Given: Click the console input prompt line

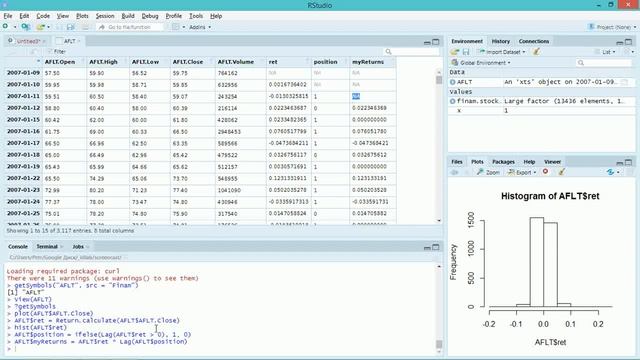Looking at the screenshot, I should click(x=220, y=349).
